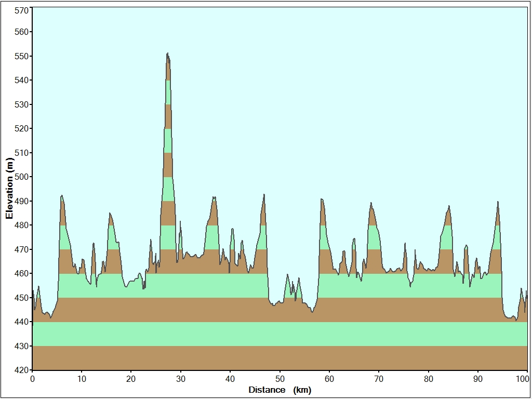Click the 470 elevation axis label

[x=21, y=249]
